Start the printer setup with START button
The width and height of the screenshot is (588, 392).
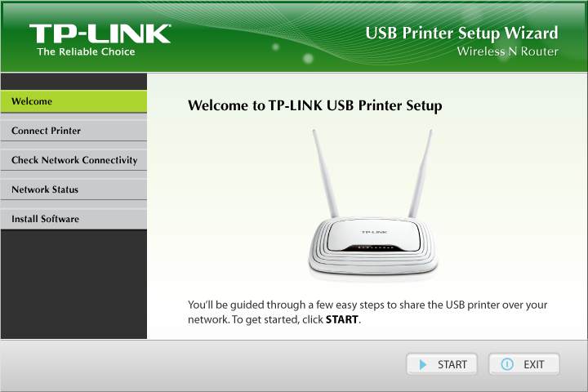pos(442,364)
